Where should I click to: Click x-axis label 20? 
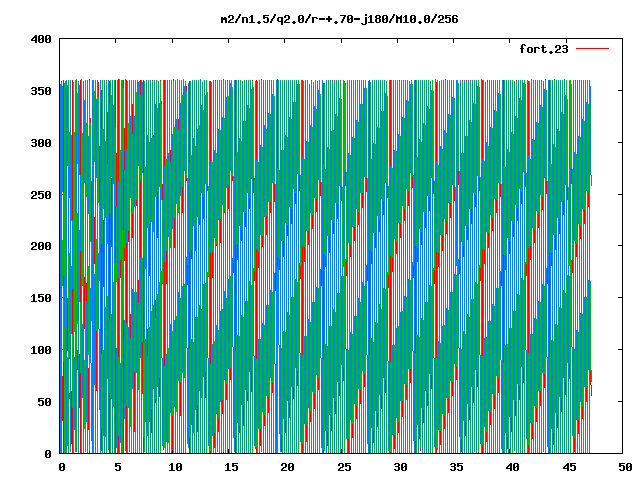click(x=288, y=467)
